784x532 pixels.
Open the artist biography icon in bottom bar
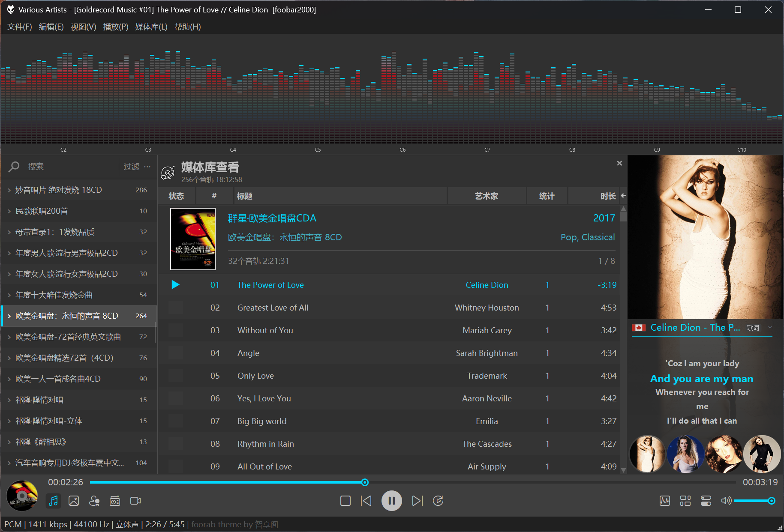(94, 501)
